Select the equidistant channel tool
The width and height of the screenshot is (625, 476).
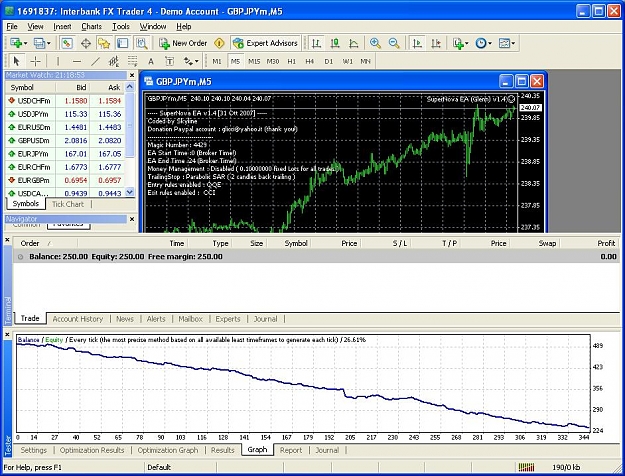point(114,61)
